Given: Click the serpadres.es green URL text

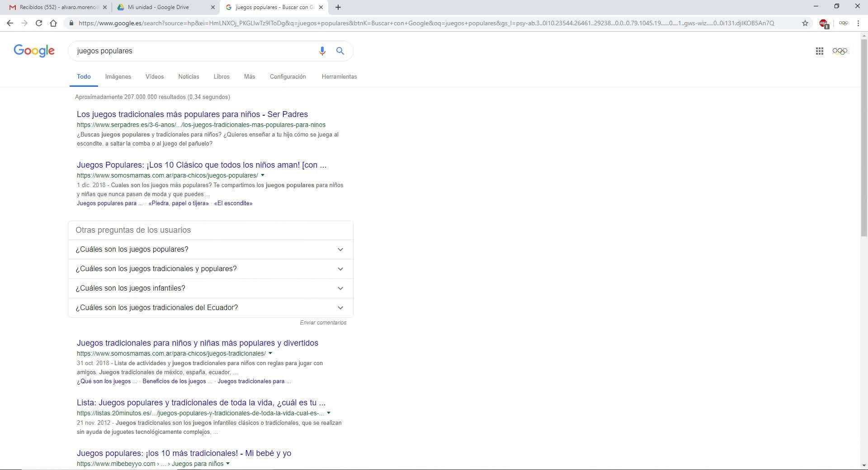Looking at the screenshot, I should point(201,125).
